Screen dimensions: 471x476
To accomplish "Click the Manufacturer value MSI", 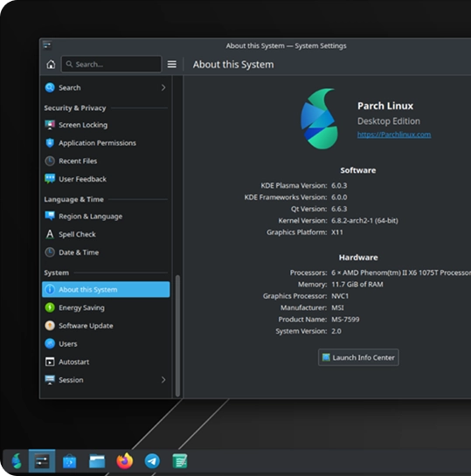I will [337, 307].
